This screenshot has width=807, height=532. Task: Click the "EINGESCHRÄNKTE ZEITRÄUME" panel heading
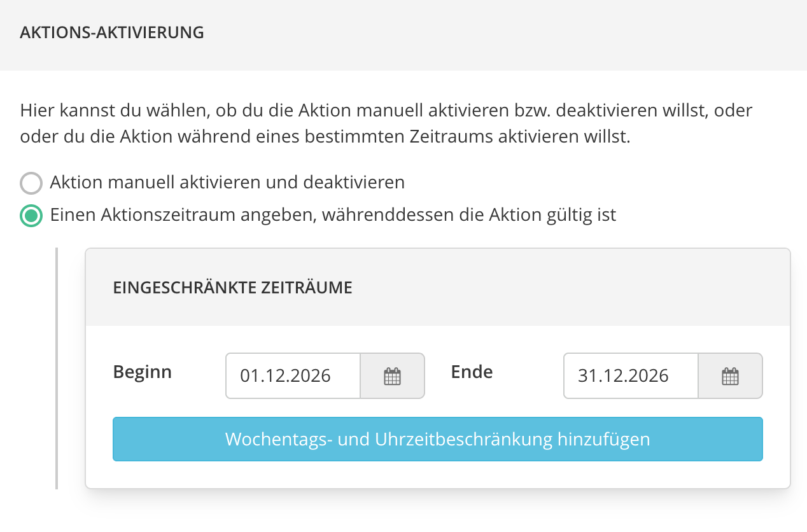(232, 288)
